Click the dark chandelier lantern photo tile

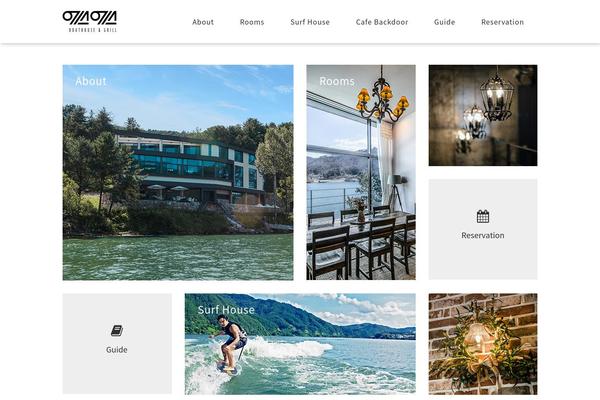click(x=483, y=115)
